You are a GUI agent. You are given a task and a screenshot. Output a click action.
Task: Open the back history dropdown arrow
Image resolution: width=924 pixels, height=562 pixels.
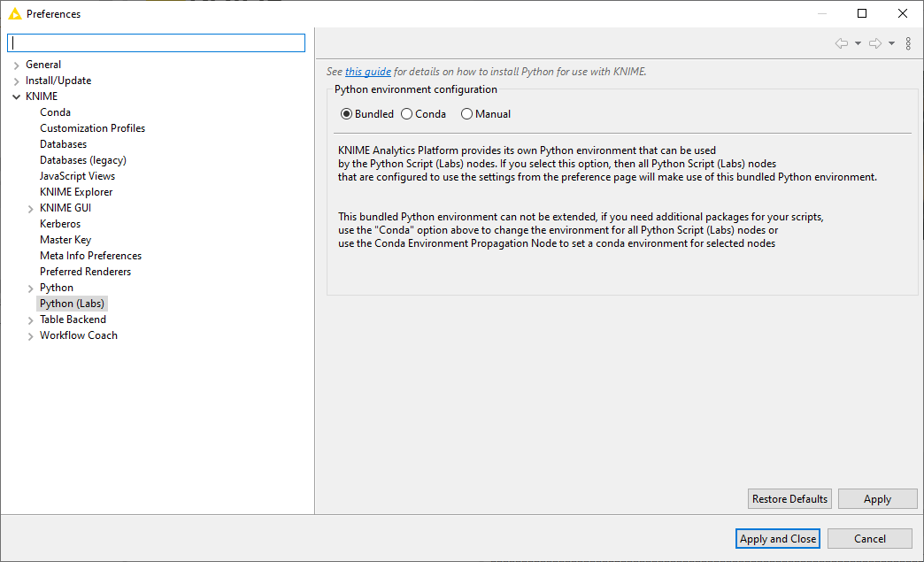pos(858,43)
